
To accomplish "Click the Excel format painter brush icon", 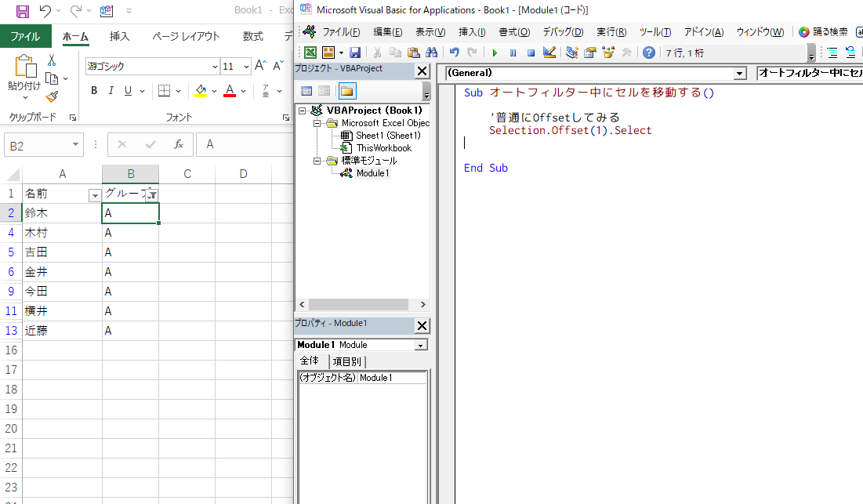I will 52,97.
